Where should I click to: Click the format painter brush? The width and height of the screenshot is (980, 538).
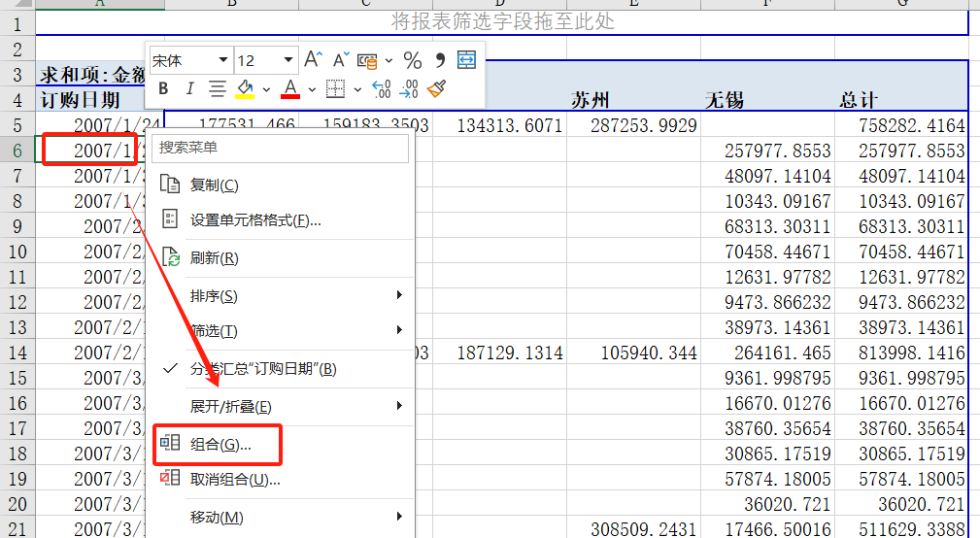[436, 88]
